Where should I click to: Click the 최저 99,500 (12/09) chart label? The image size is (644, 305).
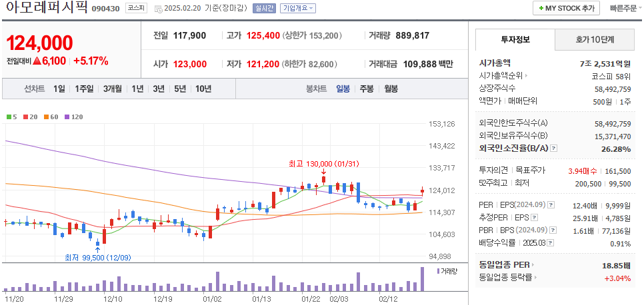[98, 258]
